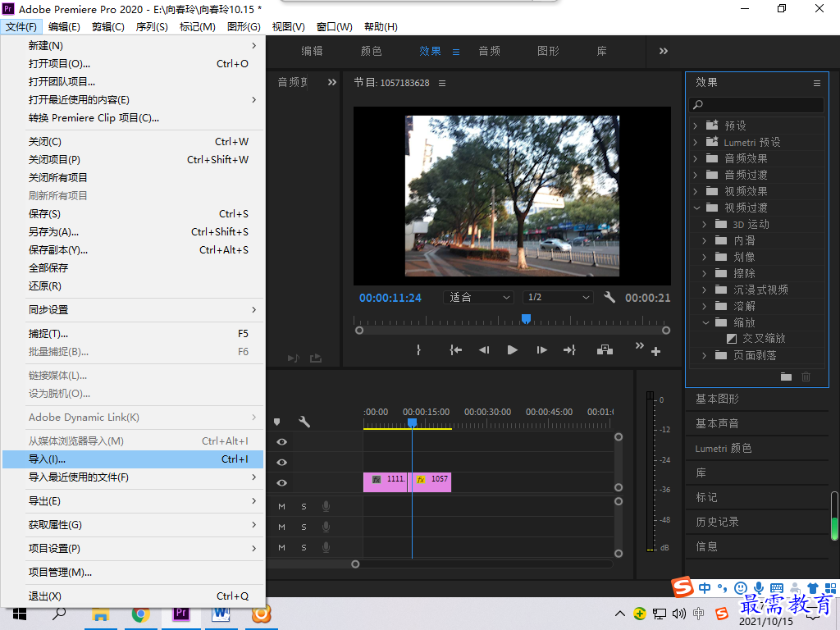Image resolution: width=840 pixels, height=630 pixels.
Task: Toggle middle video track eye visibility
Action: pos(282,463)
